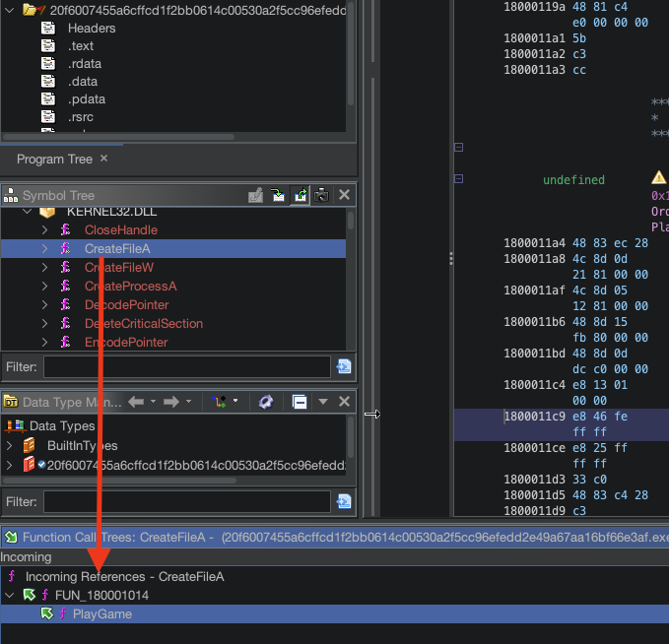Click the Function Call Trees title icon

click(x=11, y=537)
